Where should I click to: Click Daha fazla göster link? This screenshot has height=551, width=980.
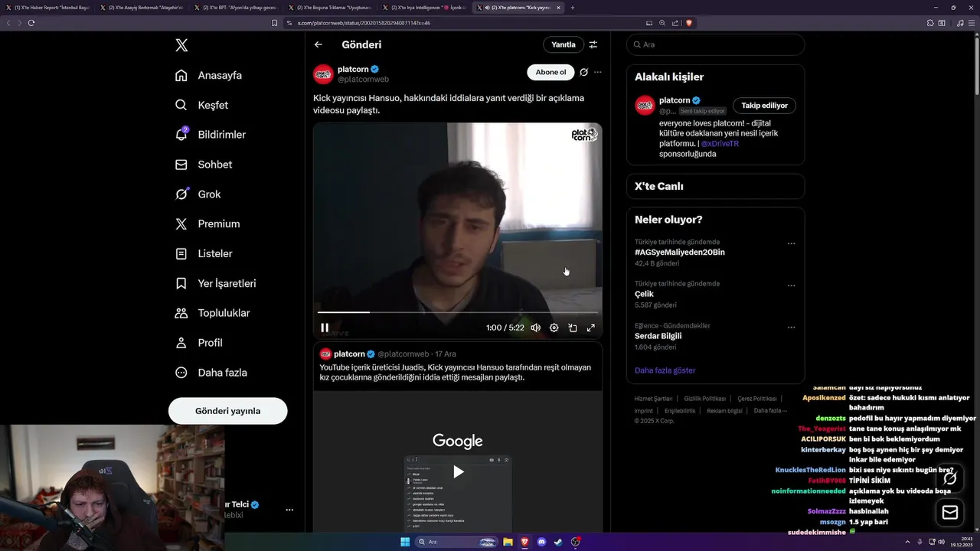tap(665, 370)
